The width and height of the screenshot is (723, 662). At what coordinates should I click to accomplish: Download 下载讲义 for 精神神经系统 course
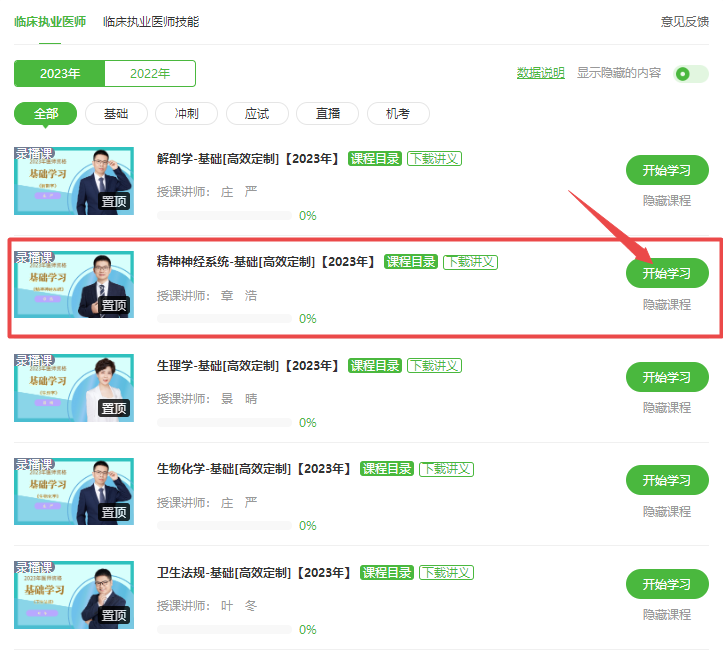click(470, 262)
